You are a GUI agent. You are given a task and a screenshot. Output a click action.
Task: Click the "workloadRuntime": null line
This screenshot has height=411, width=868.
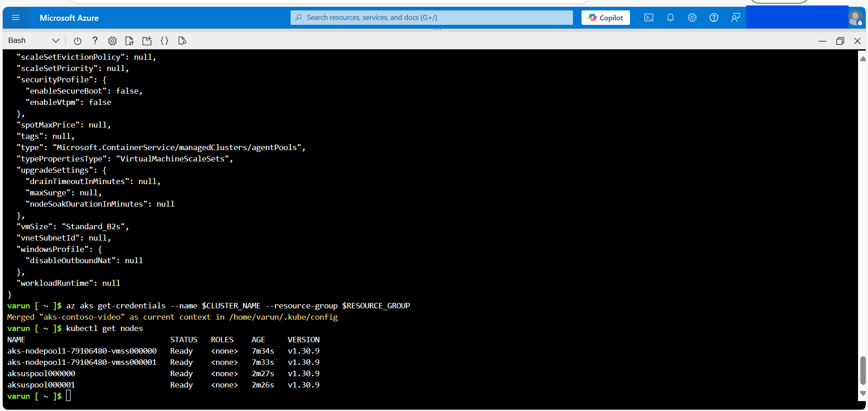point(68,283)
